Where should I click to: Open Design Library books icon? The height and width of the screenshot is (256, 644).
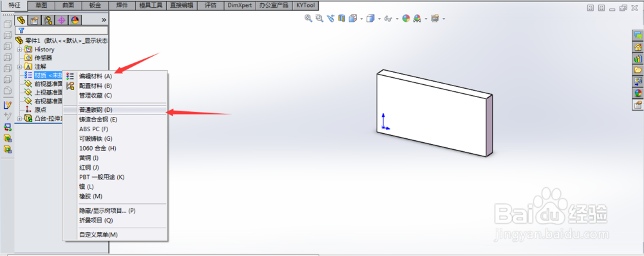638,59
